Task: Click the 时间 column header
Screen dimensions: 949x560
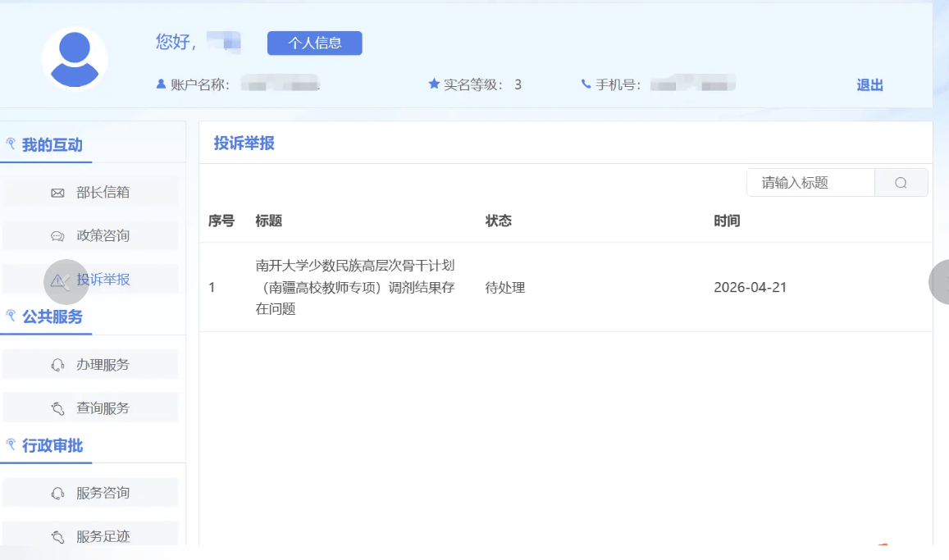Action: coord(727,221)
